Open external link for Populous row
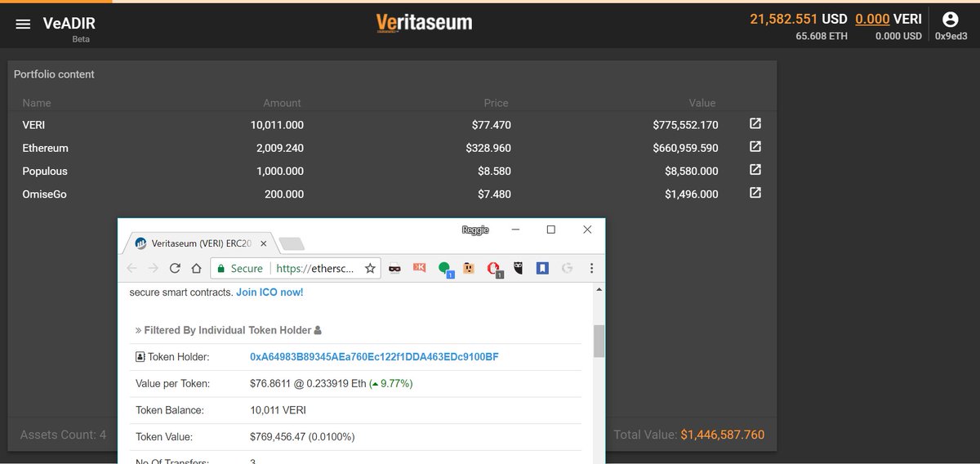Image resolution: width=980 pixels, height=464 pixels. point(755,170)
